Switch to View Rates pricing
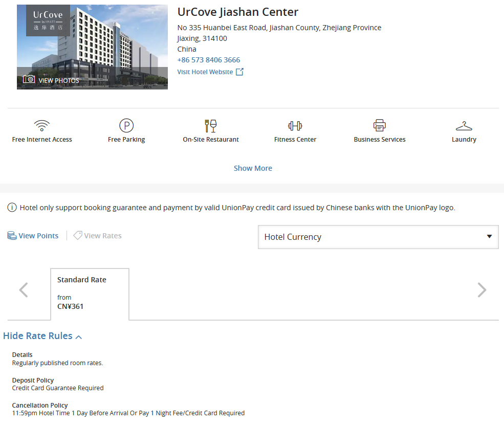The image size is (504, 426). click(x=97, y=236)
